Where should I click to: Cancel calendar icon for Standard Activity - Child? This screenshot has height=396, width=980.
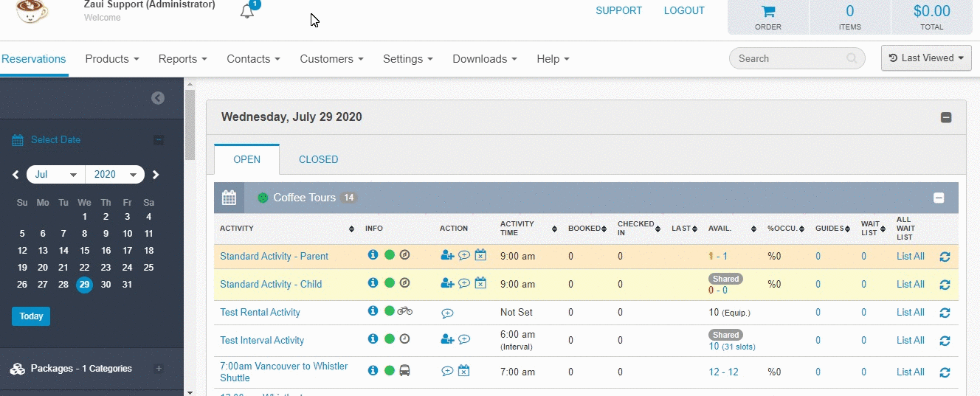coord(480,283)
